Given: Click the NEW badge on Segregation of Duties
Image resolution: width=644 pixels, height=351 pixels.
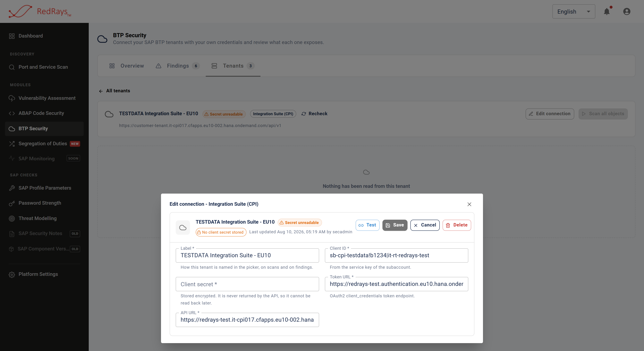Looking at the screenshot, I should [x=75, y=144].
